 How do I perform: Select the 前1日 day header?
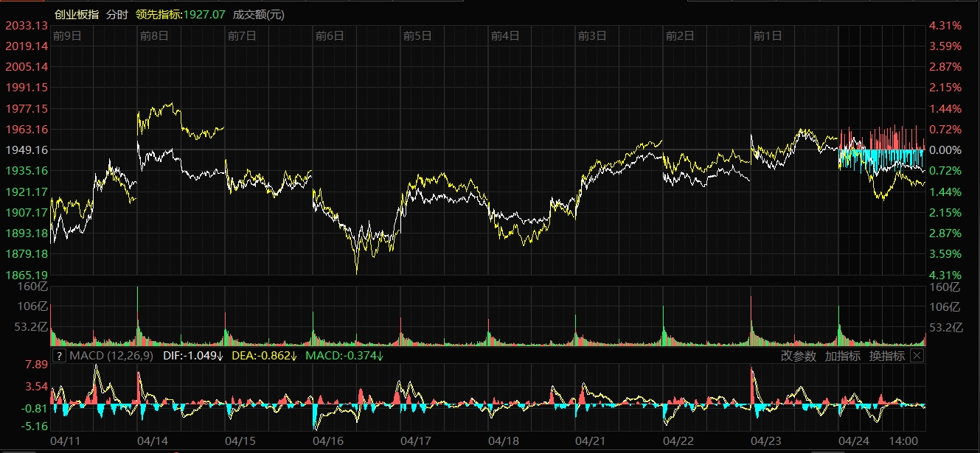tap(768, 35)
